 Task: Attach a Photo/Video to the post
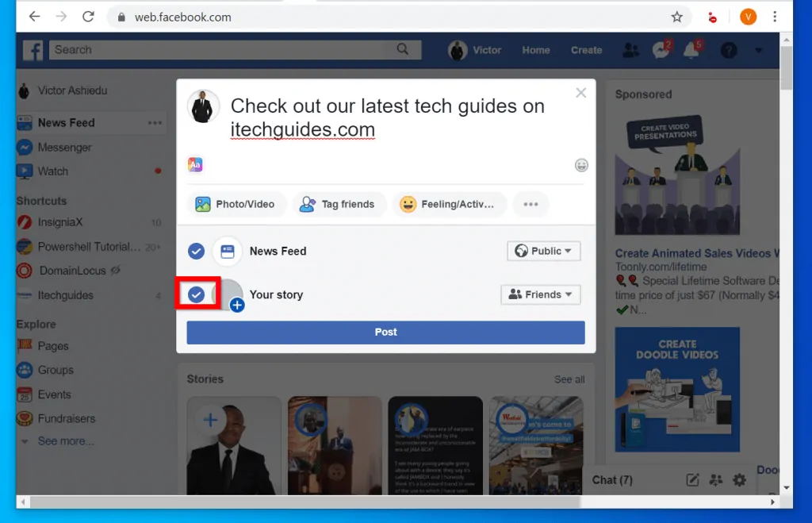pyautogui.click(x=236, y=204)
